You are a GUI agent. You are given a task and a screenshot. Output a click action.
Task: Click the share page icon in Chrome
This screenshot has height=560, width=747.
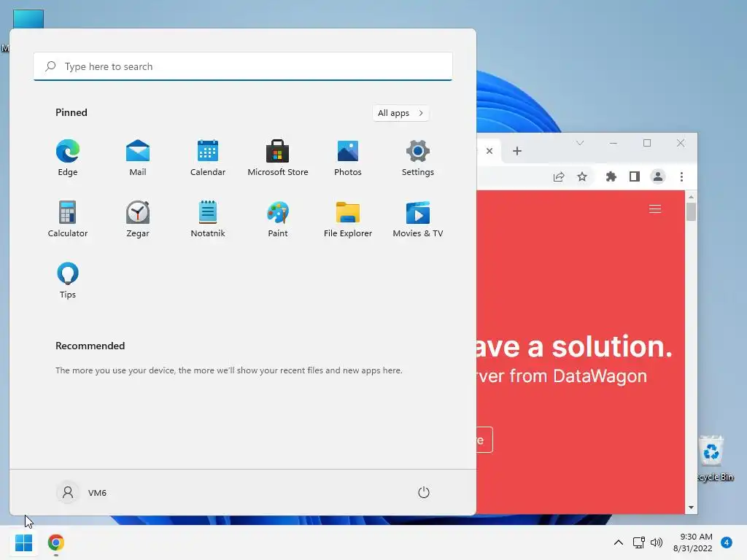pos(559,176)
